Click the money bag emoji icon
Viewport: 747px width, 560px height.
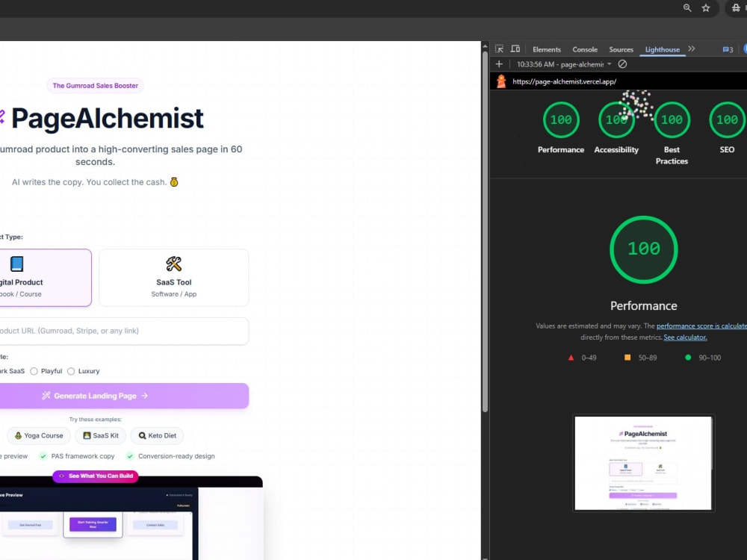(x=174, y=182)
